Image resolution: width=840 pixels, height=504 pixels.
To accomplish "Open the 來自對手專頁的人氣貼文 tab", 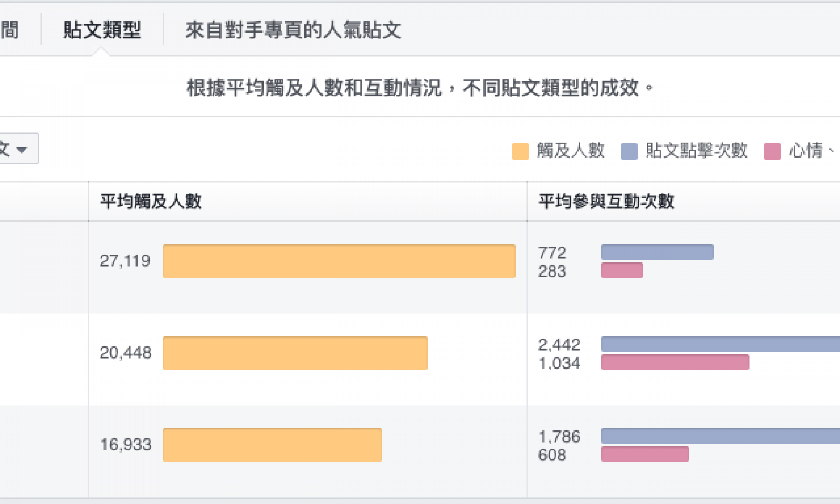I will 293,30.
